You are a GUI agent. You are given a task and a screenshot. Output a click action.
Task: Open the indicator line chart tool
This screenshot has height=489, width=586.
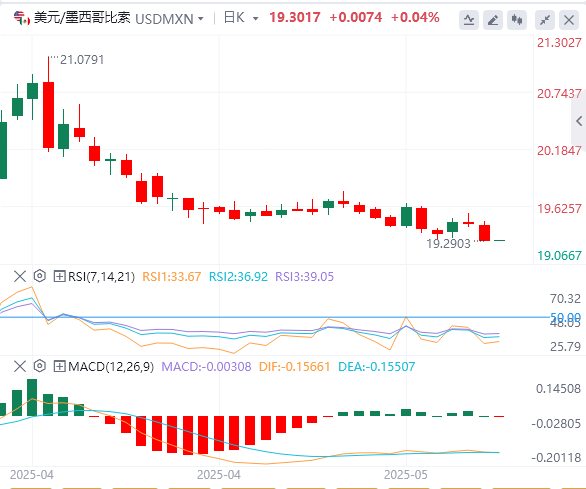[469, 19]
